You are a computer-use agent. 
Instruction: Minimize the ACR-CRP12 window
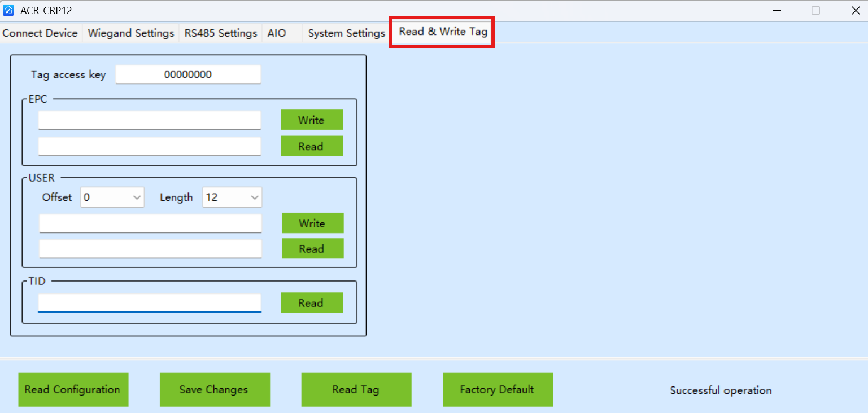(x=777, y=10)
